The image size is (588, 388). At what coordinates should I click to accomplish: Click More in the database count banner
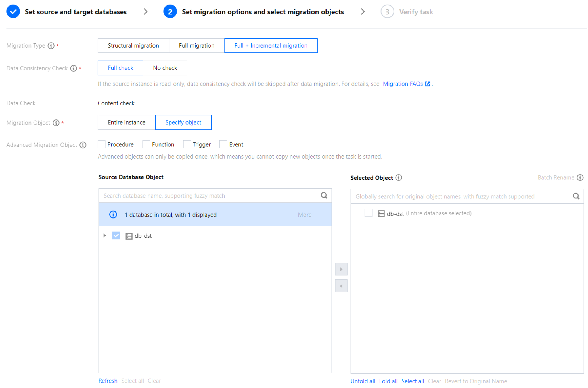point(304,215)
